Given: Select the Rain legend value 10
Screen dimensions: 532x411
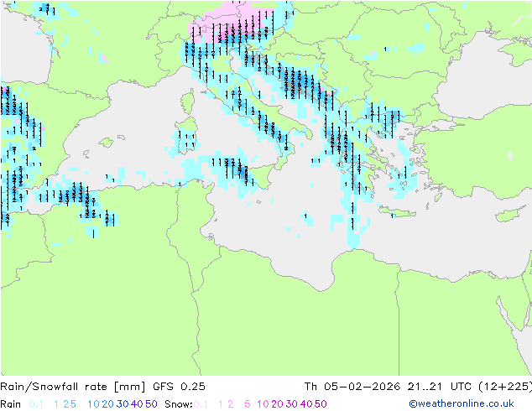Looking at the screenshot, I should 93,404.
